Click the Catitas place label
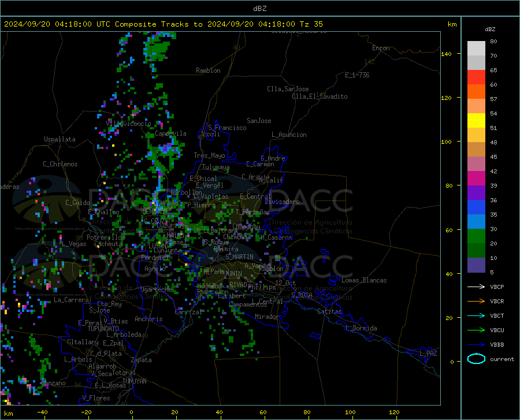 coord(330,311)
